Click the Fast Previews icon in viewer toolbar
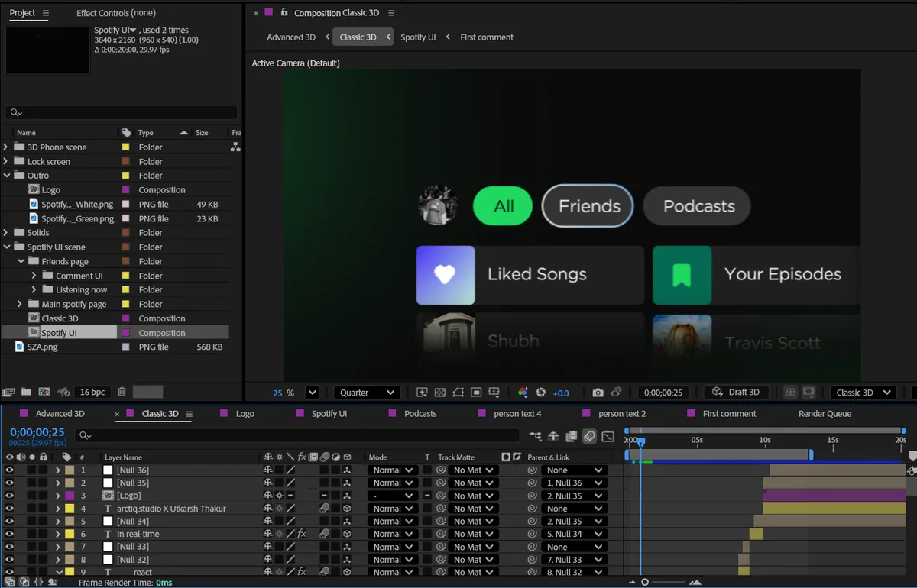 point(422,393)
